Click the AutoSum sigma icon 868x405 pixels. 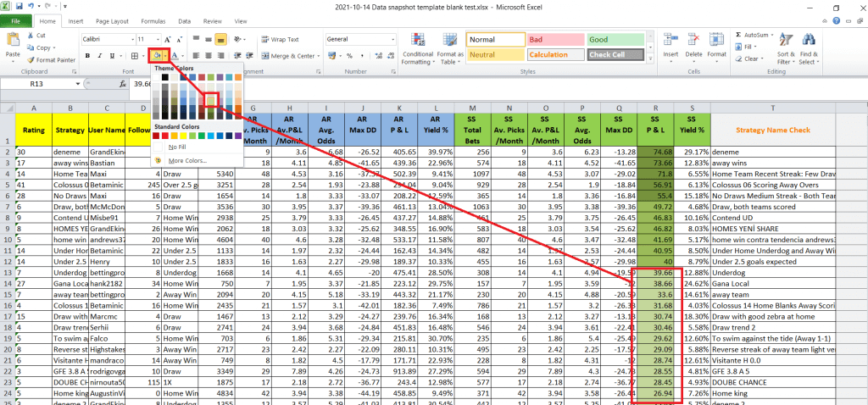coord(738,35)
